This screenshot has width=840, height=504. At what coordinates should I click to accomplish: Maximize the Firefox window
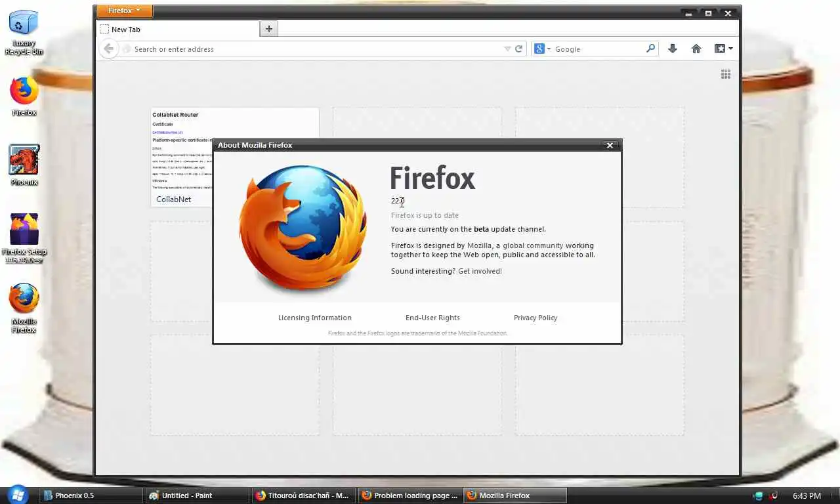[x=708, y=12]
